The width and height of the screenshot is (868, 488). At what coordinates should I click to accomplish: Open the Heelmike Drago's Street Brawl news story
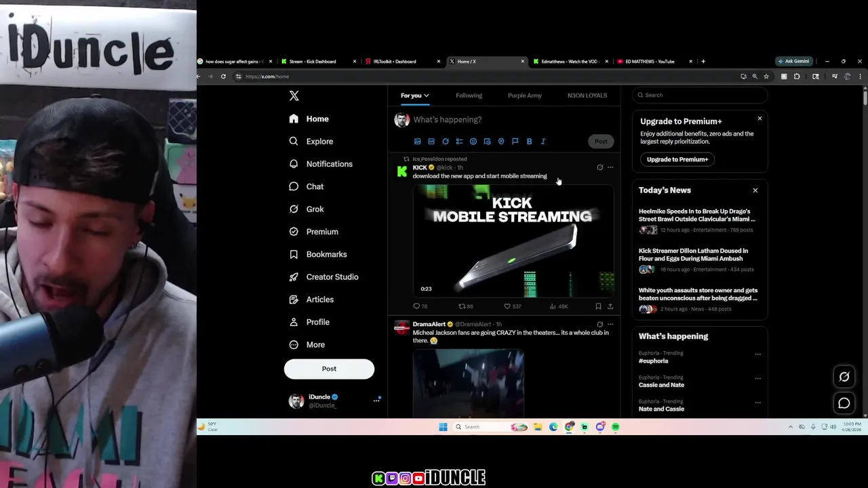(699, 220)
